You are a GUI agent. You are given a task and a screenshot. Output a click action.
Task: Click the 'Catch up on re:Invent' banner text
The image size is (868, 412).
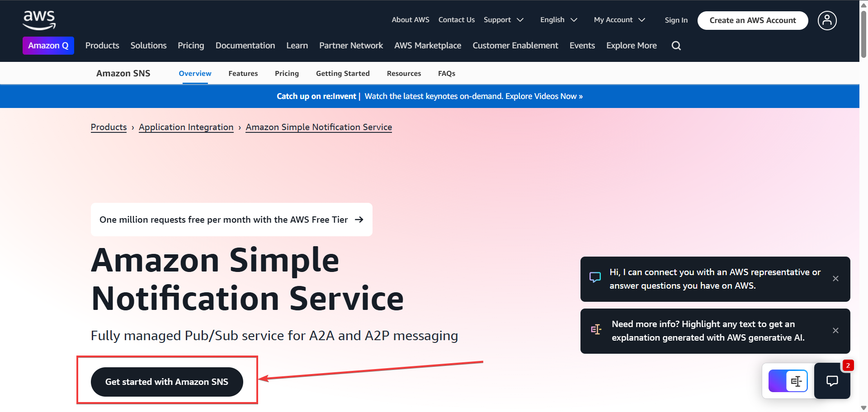pyautogui.click(x=316, y=96)
